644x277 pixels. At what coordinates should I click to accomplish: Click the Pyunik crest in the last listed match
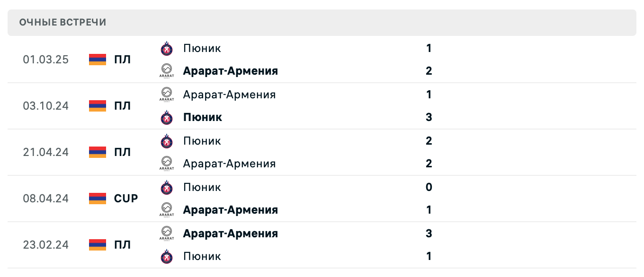167,256
